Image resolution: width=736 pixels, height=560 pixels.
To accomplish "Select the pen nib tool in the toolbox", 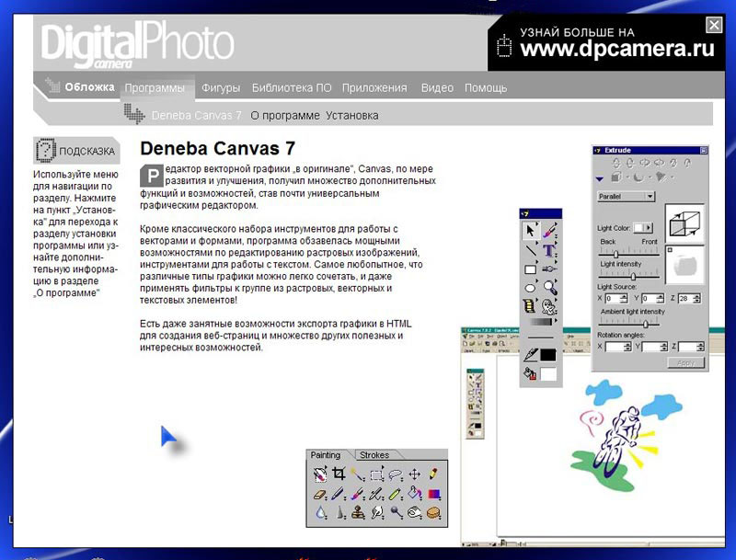I will pos(549,269).
